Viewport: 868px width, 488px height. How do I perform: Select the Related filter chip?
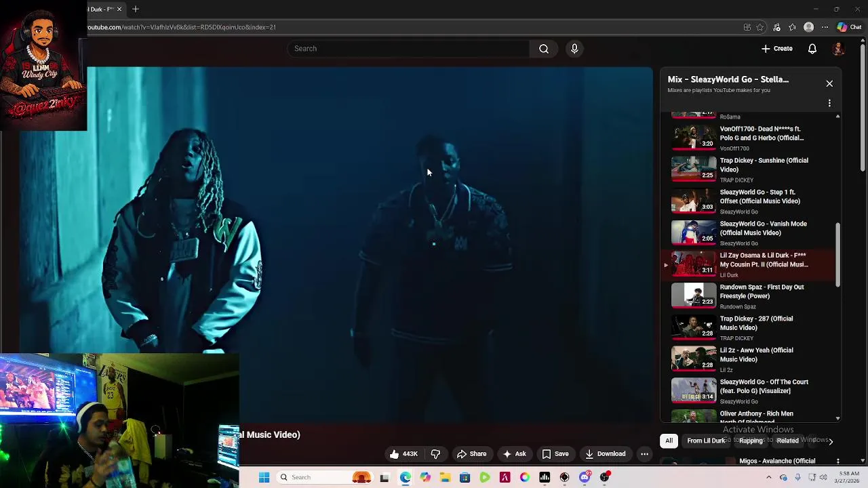787,441
